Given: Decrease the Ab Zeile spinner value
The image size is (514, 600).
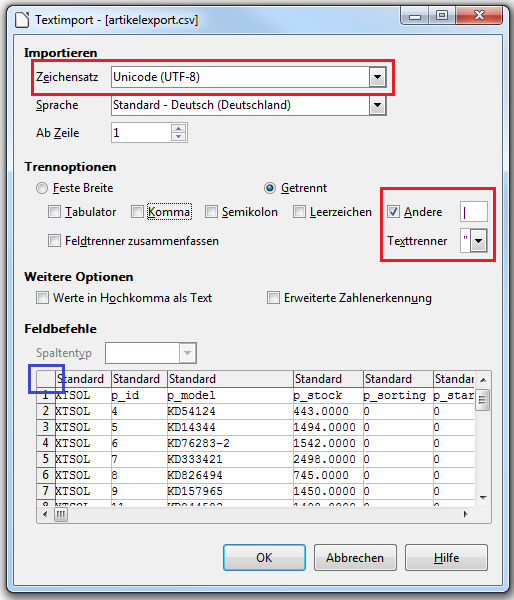Looking at the screenshot, I should pos(179,137).
